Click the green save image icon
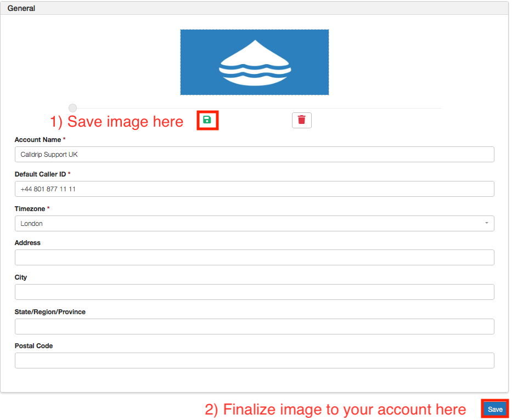Image resolution: width=512 pixels, height=420 pixels. click(x=207, y=120)
